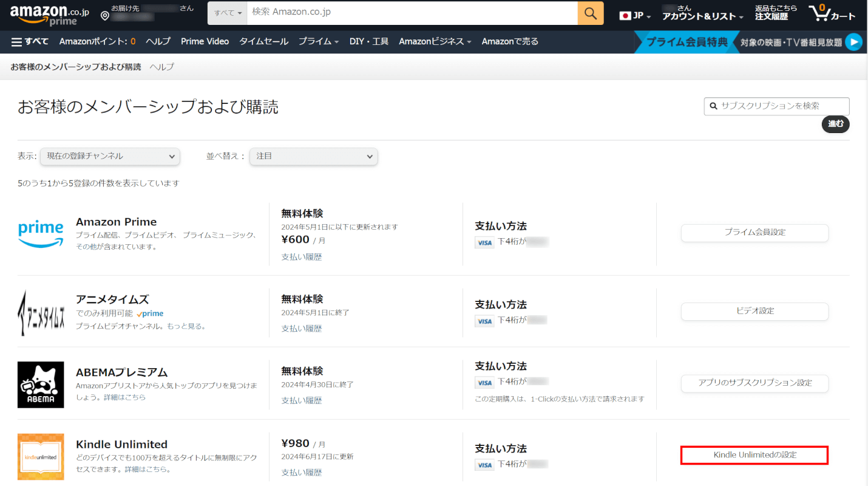Click the プライム会員設定 button
This screenshot has width=868, height=486.
754,233
